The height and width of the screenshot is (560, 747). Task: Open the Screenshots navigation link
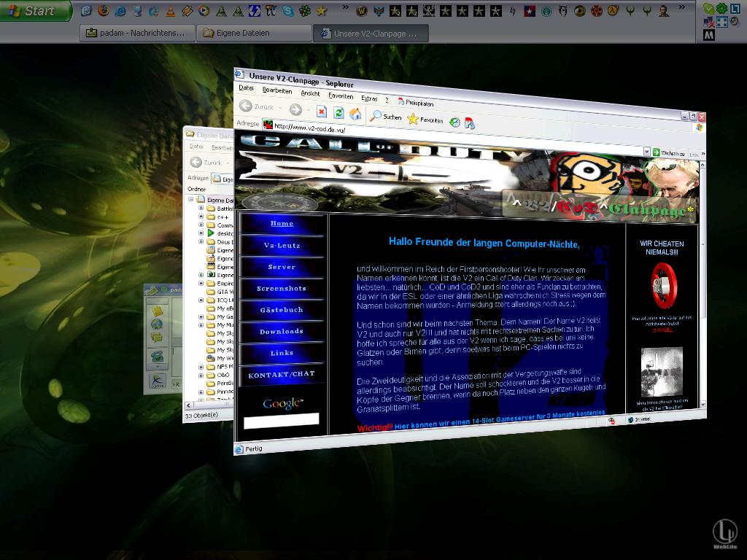tap(282, 288)
